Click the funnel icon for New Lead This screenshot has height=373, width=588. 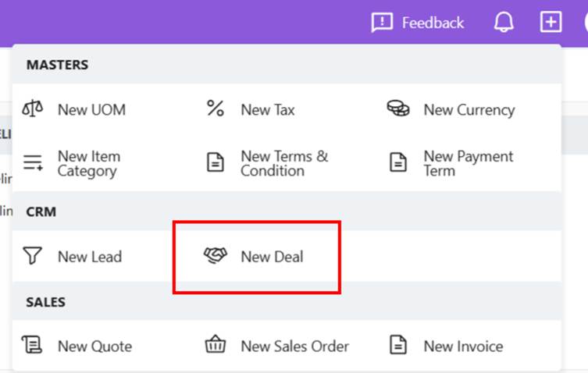point(33,256)
